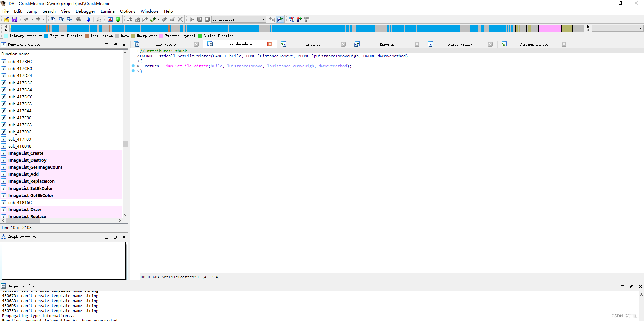Stop the process in debugger toolbar

pyautogui.click(x=207, y=19)
